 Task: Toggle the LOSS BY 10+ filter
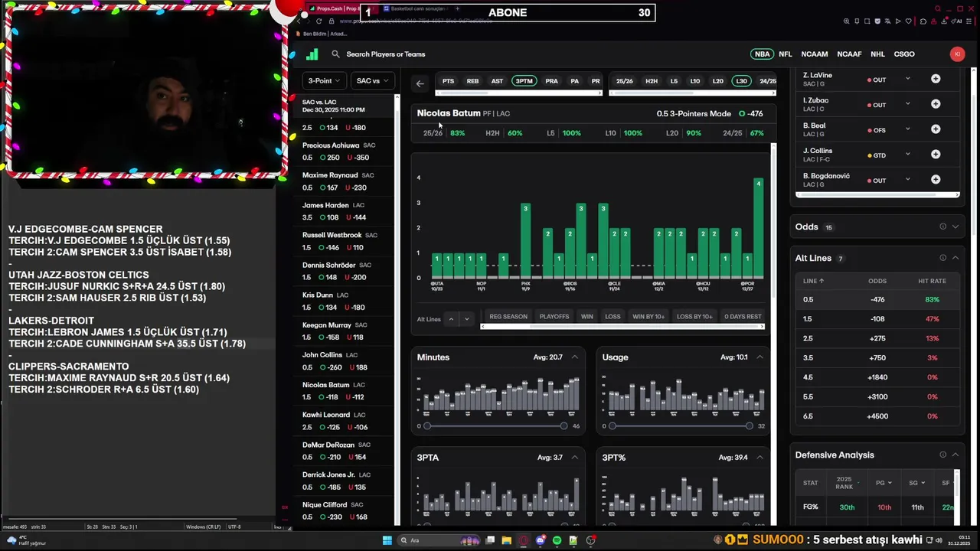pyautogui.click(x=694, y=317)
